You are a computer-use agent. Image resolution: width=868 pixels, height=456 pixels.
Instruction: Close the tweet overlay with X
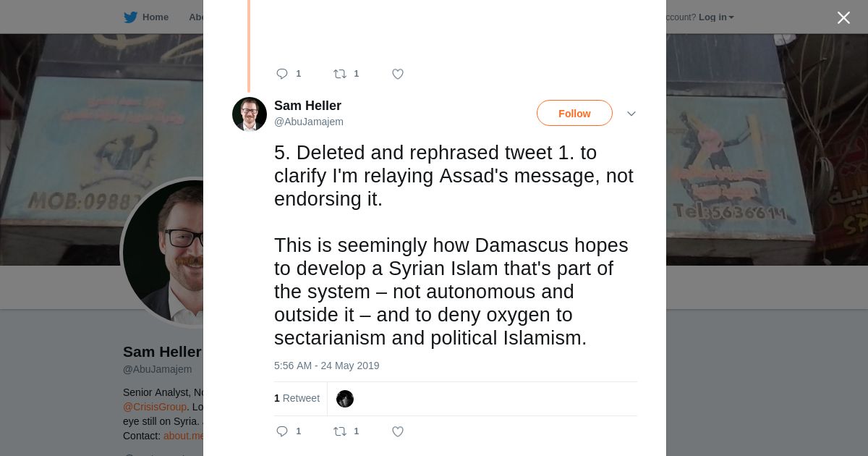tap(843, 18)
